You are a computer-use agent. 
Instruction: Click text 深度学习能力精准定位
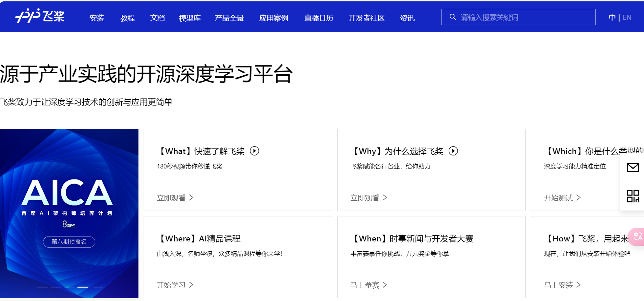coord(575,166)
